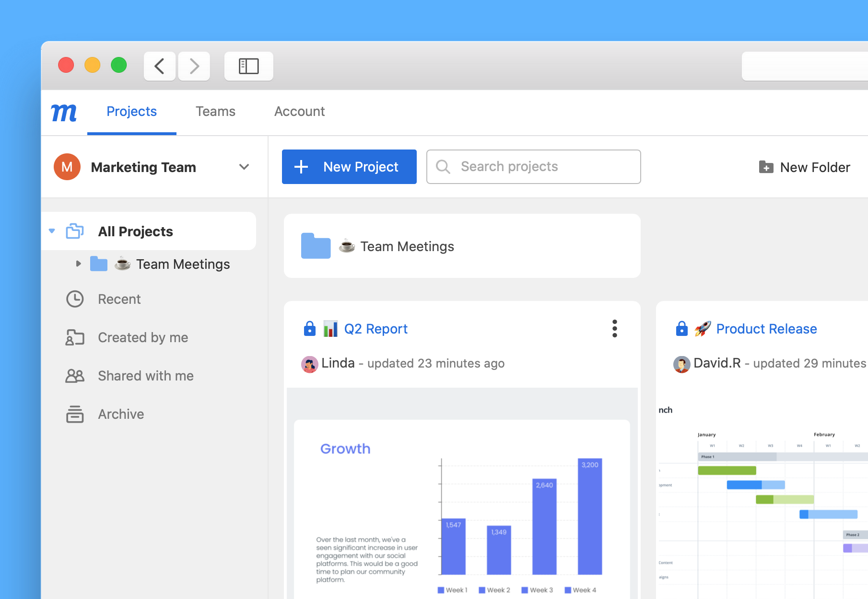Click the Moqups logo icon
868x599 pixels.
(x=64, y=113)
